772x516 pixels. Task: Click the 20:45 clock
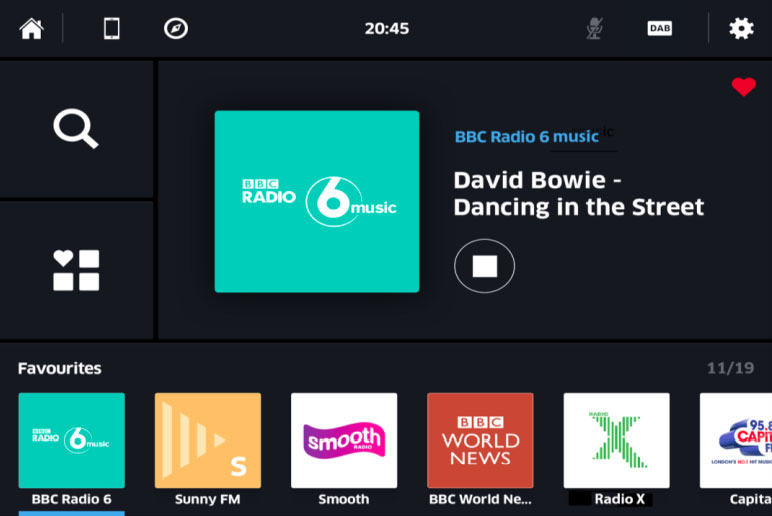tap(386, 29)
